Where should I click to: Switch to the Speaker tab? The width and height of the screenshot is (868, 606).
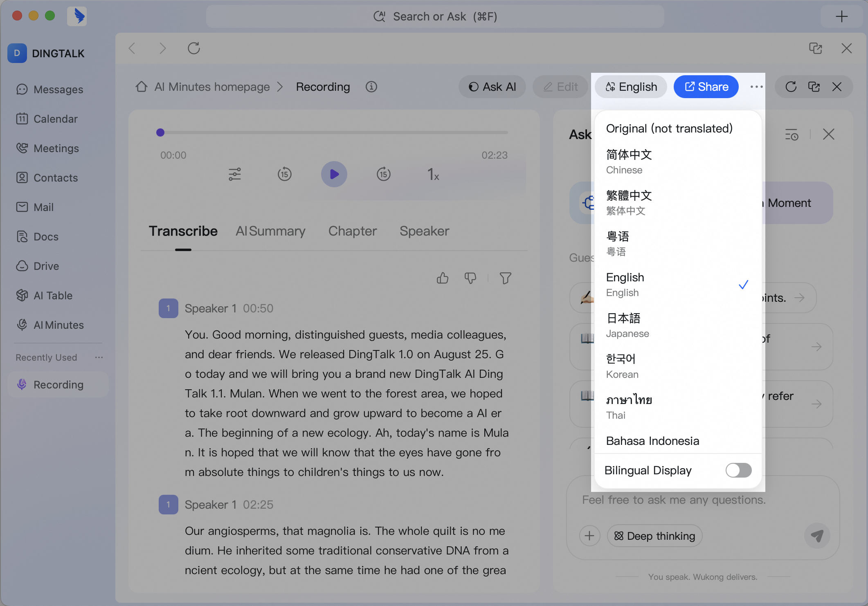click(x=425, y=231)
